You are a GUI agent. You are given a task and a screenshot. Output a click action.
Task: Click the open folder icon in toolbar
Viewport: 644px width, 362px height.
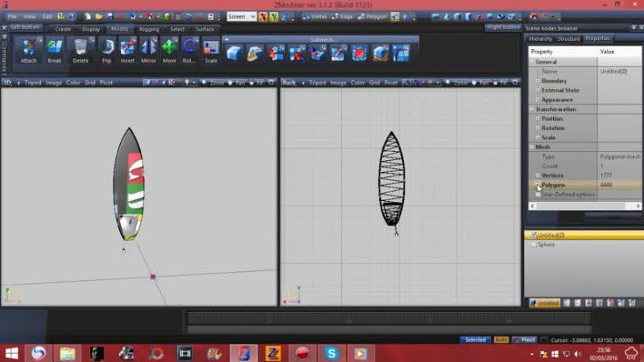click(x=99, y=16)
